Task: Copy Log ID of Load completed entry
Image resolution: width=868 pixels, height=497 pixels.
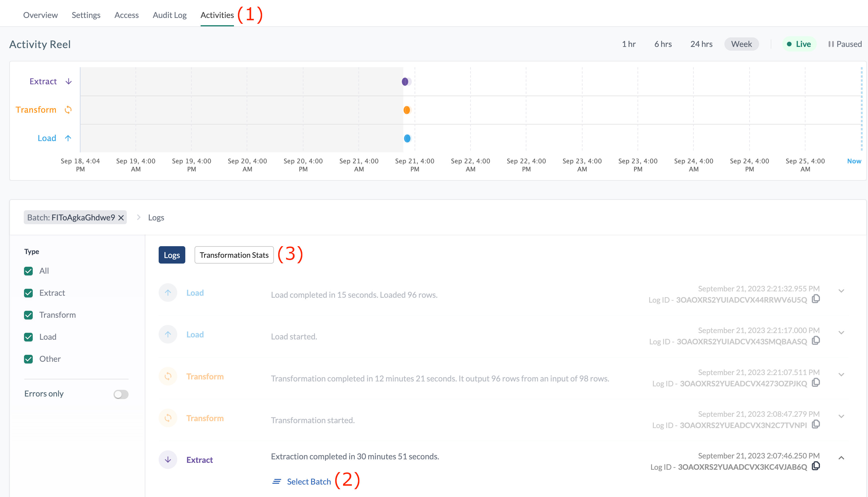Action: coord(816,299)
